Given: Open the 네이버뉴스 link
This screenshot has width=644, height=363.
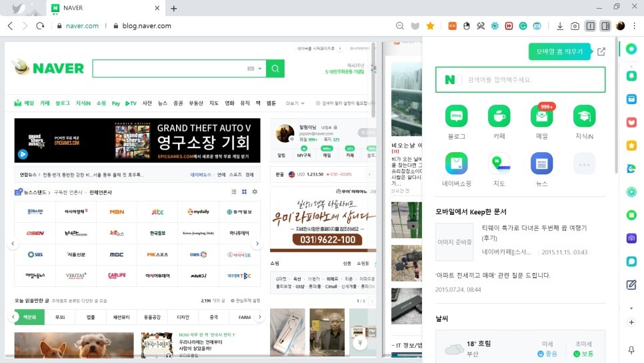Looking at the screenshot, I should tap(201, 175).
